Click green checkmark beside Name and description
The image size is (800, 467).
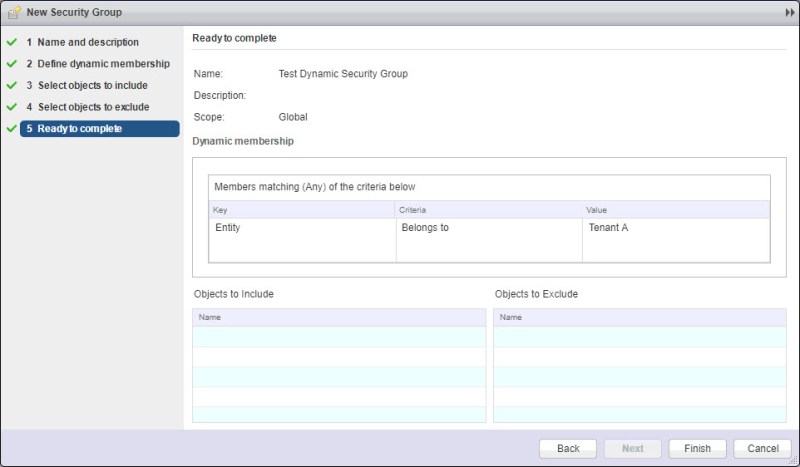pyautogui.click(x=12, y=43)
